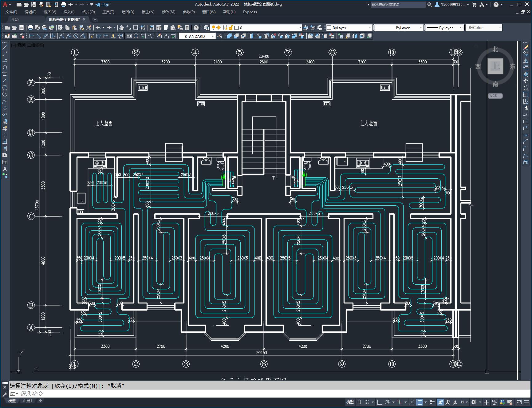The height and width of the screenshot is (408, 532).
Task: Switch to the 开始 tab
Action: [x=14, y=19]
